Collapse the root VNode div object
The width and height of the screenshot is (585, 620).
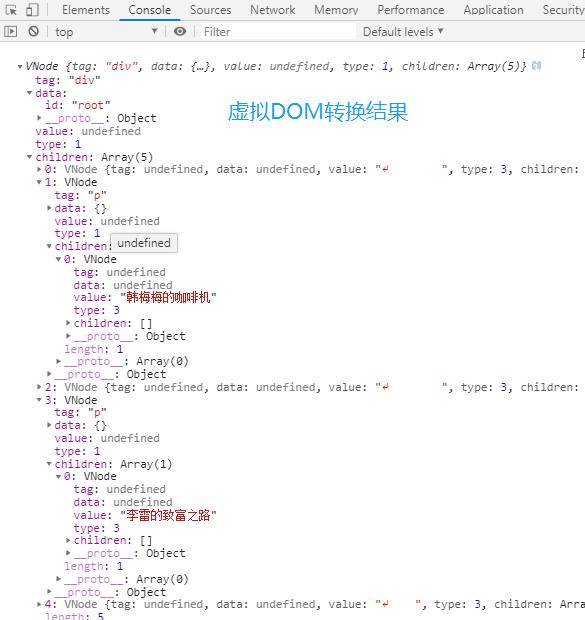(20, 67)
